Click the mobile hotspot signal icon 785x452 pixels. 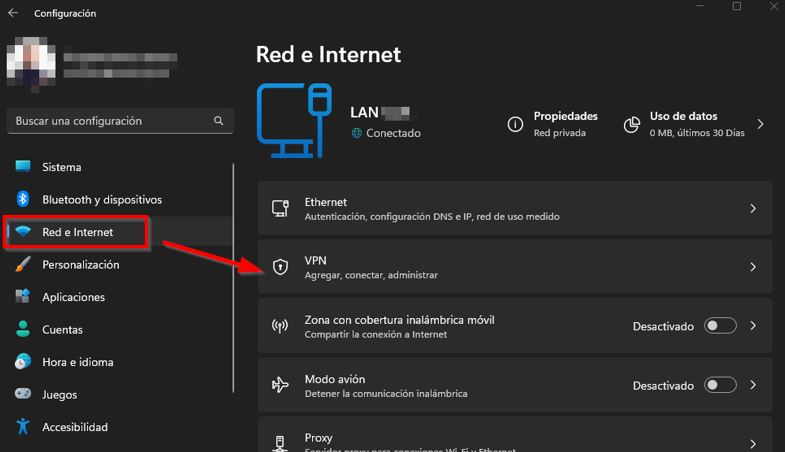click(280, 326)
